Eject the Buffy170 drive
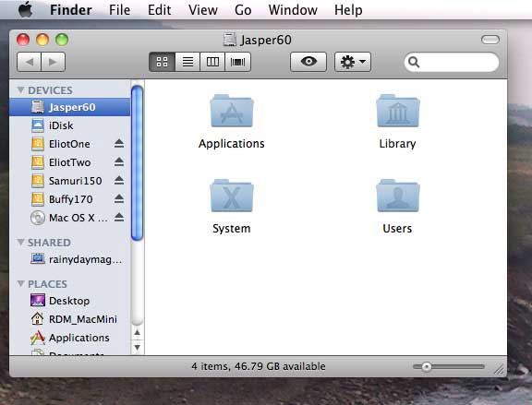 (x=119, y=198)
